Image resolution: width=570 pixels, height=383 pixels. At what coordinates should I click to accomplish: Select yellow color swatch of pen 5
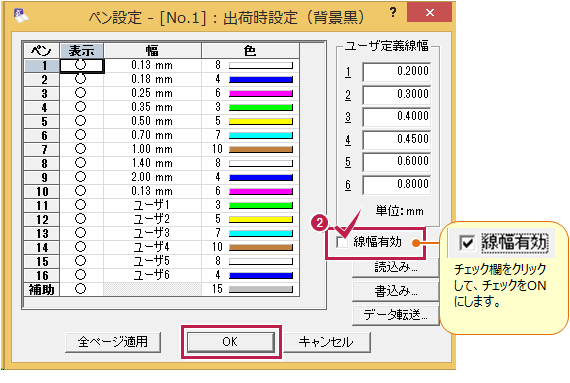pos(261,121)
